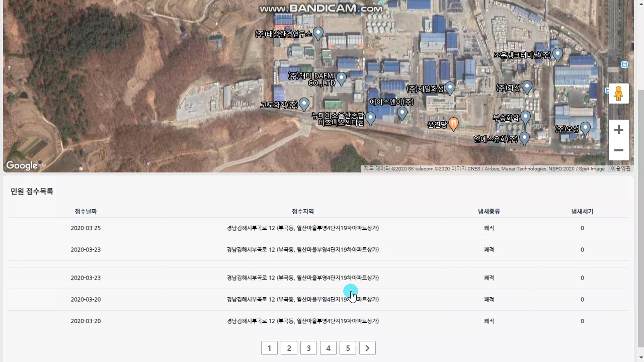Click the Google logo on the map
This screenshot has height=362, width=644.
tap(22, 165)
